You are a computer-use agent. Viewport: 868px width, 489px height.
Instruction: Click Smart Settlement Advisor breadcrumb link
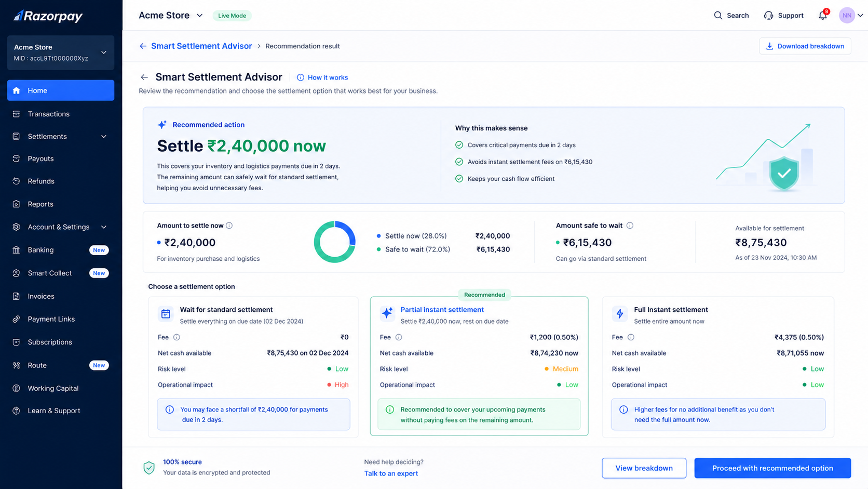201,46
